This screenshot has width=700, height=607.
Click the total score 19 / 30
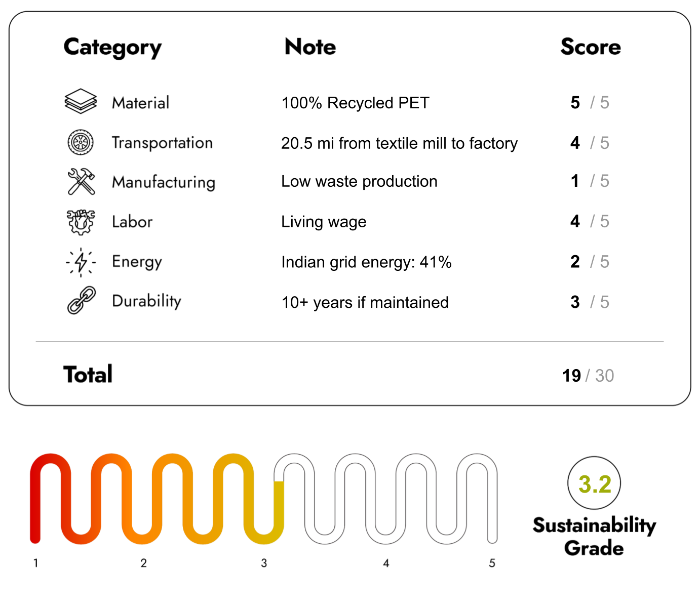588,376
